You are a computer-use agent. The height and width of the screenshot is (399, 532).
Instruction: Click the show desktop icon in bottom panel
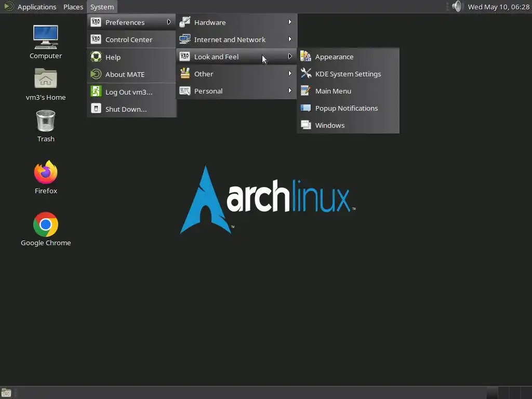(6, 393)
